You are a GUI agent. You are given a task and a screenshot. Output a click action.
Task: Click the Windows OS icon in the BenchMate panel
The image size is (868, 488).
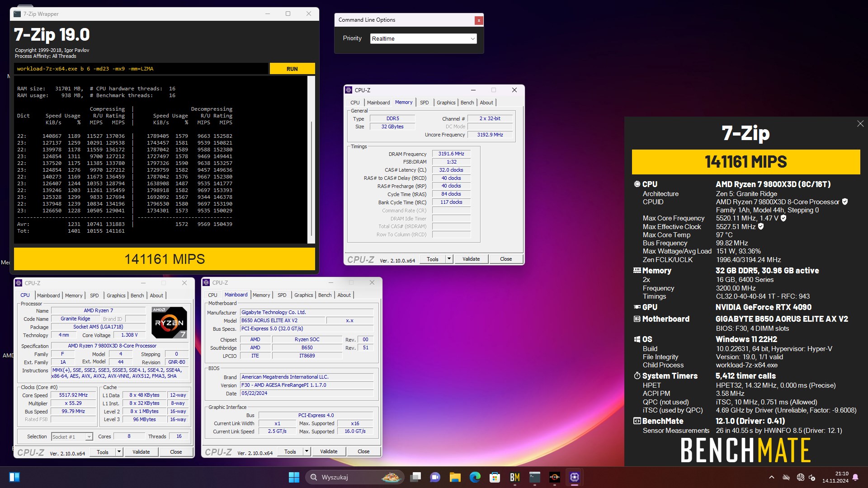(x=637, y=339)
